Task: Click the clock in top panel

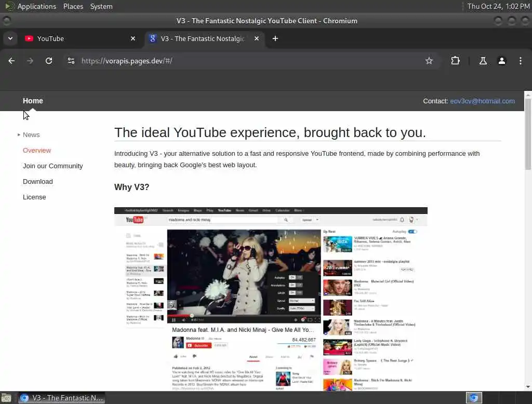Action: pos(498,6)
